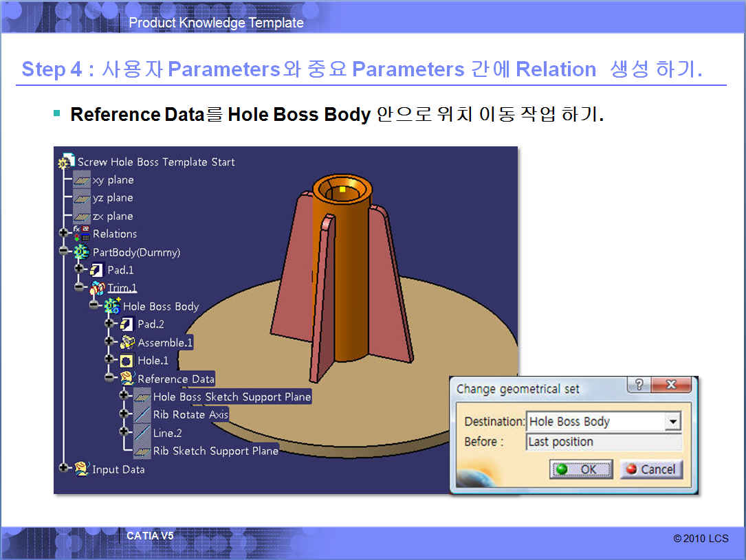
Task: Click the Hole.1 feature icon
Action: coord(127,360)
